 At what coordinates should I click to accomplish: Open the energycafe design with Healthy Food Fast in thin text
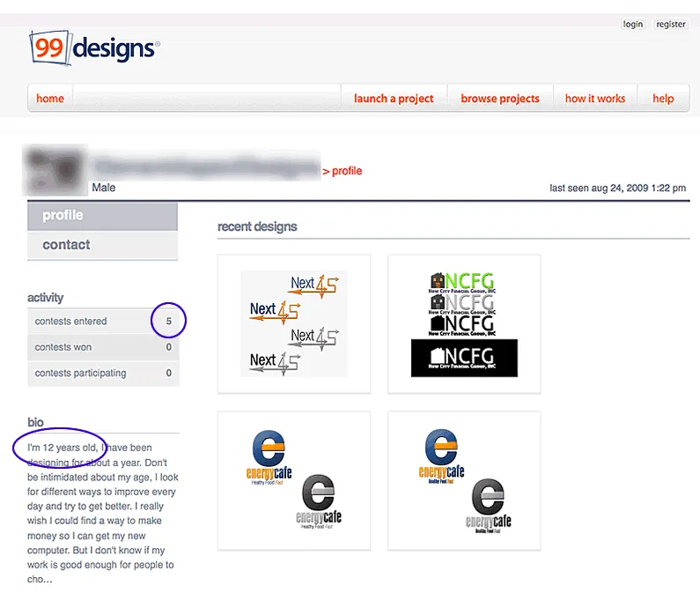[x=294, y=481]
